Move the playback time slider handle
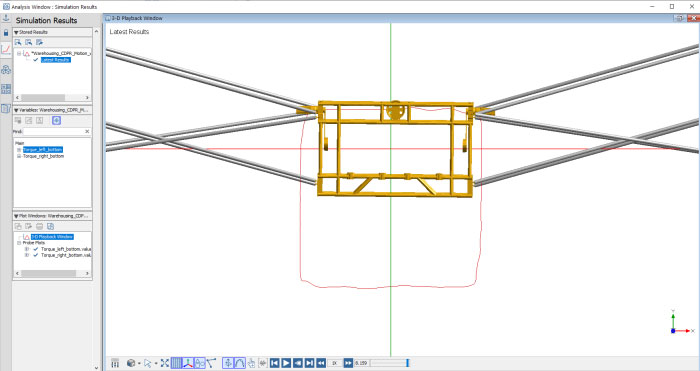The image size is (700, 371). click(x=407, y=363)
